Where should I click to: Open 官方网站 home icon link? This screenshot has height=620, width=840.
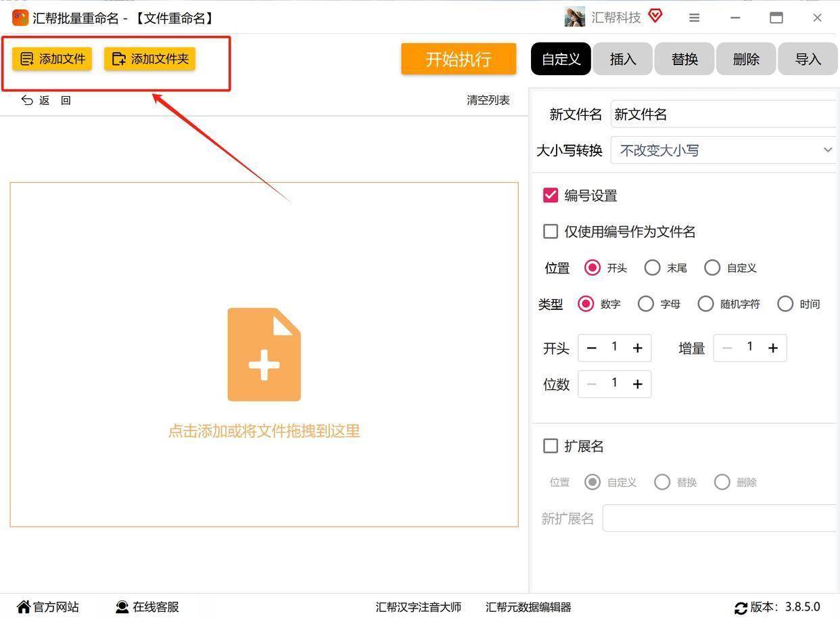coord(24,607)
